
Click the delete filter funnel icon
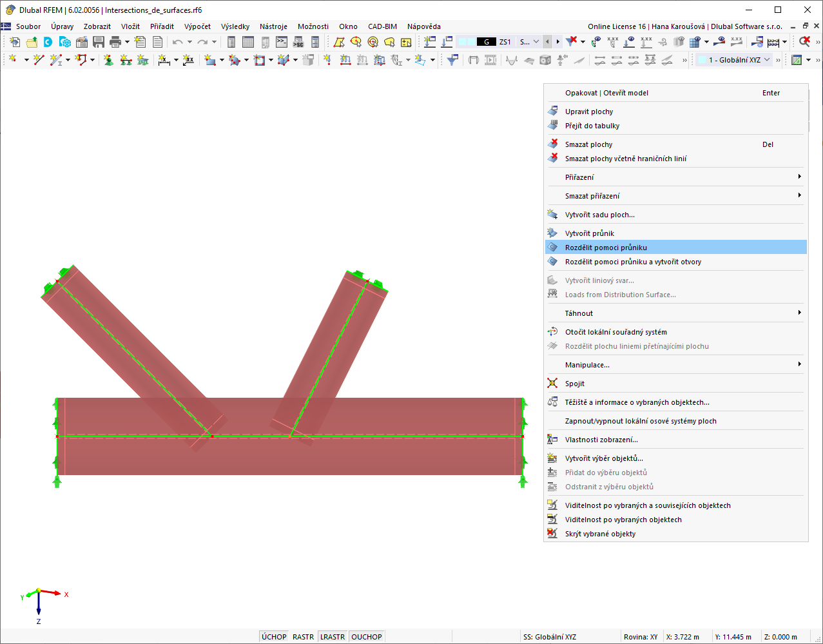point(571,42)
